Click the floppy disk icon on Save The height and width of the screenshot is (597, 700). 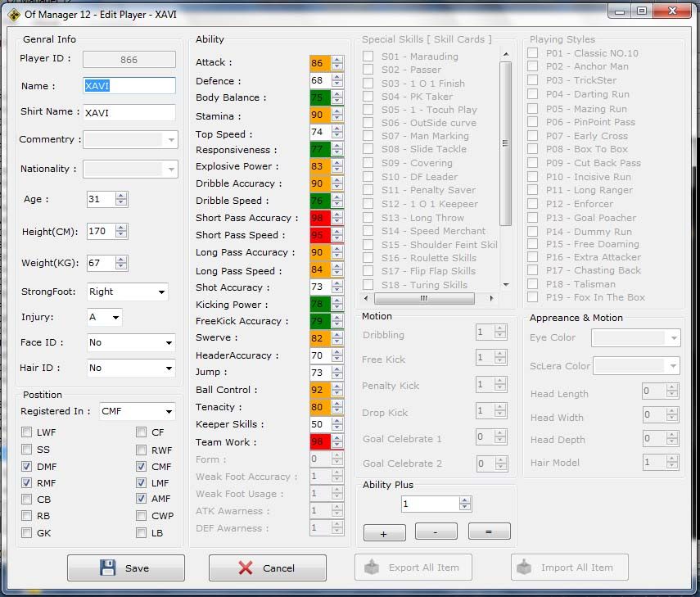pos(107,568)
